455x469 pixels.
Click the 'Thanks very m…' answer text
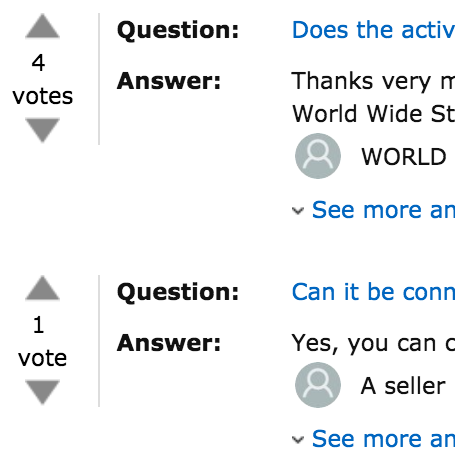point(373,81)
